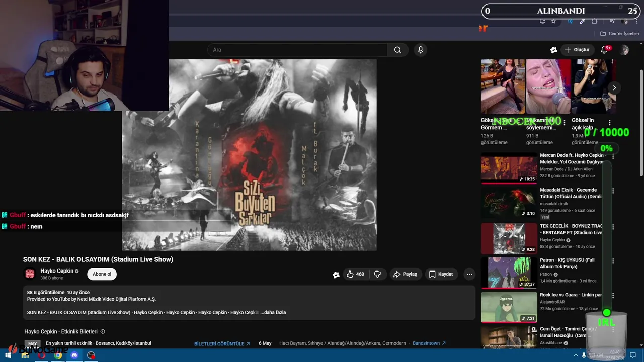This screenshot has height=362, width=644.
Task: Open the Hayko Cepkin channel name
Action: pyautogui.click(x=57, y=271)
